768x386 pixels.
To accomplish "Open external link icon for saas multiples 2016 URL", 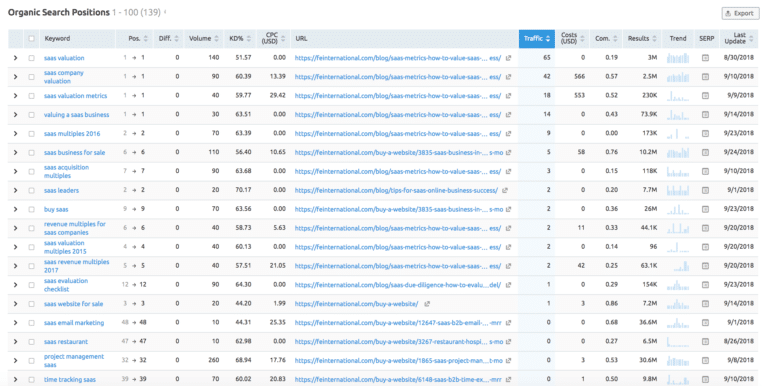I will [508, 133].
